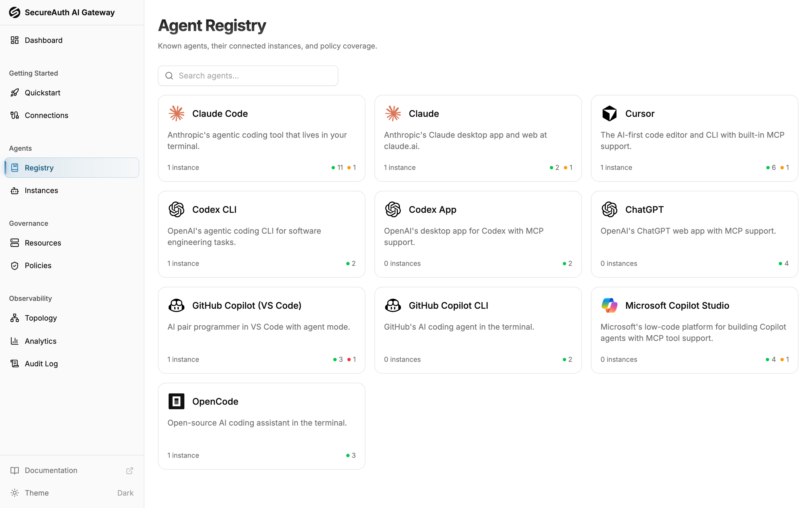Click the Quickstart rocket icon

pos(14,93)
